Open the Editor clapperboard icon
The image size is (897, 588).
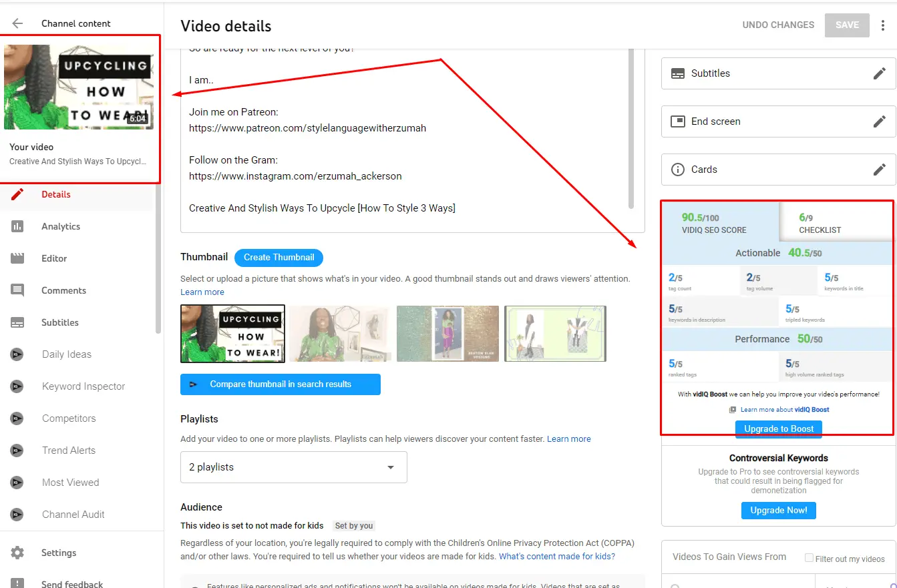tap(17, 258)
